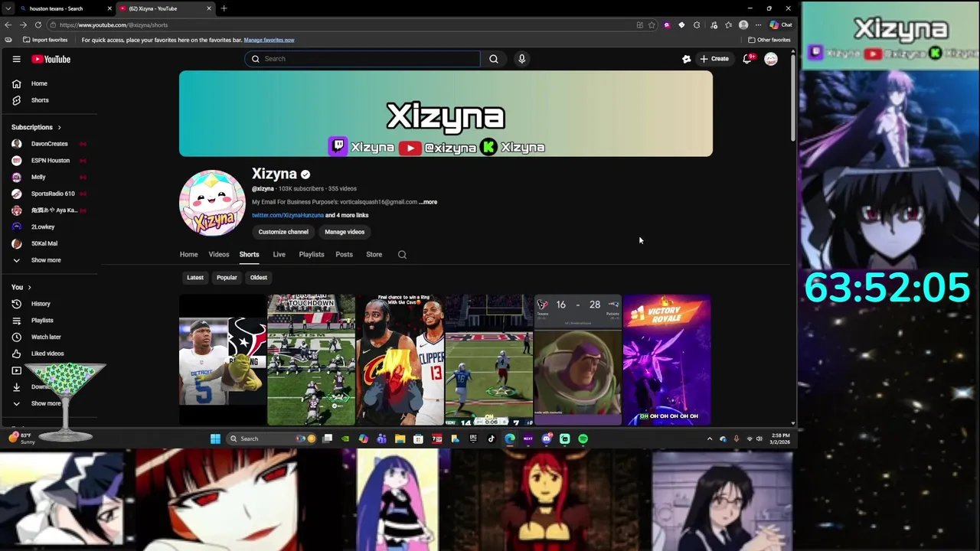
Task: Go back with the browser arrow
Action: click(8, 24)
